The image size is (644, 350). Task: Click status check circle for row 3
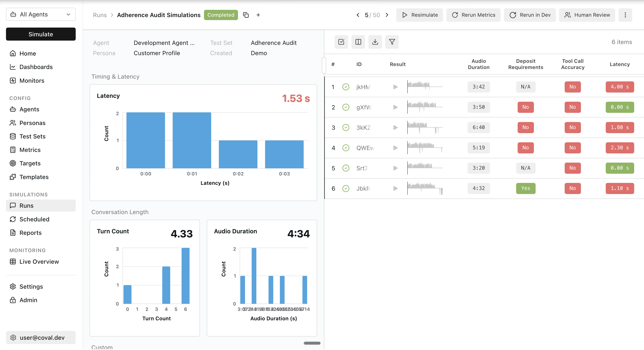click(346, 127)
